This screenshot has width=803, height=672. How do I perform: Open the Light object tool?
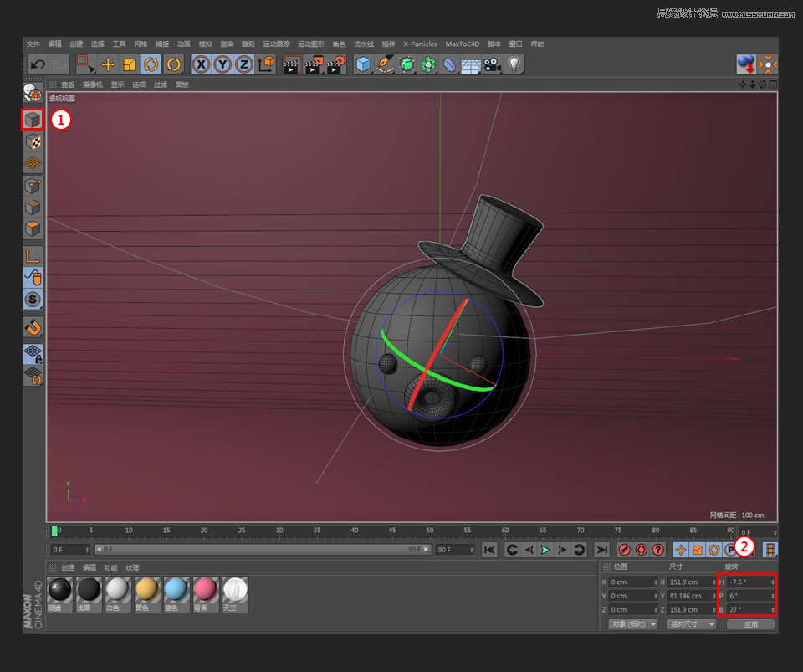tap(514, 64)
